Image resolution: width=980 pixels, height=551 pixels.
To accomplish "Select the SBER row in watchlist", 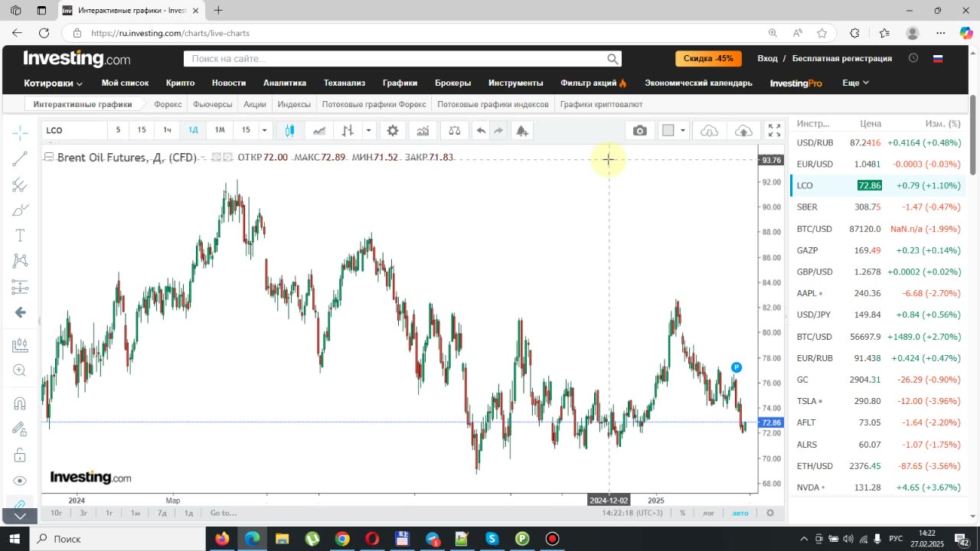I will (877, 207).
